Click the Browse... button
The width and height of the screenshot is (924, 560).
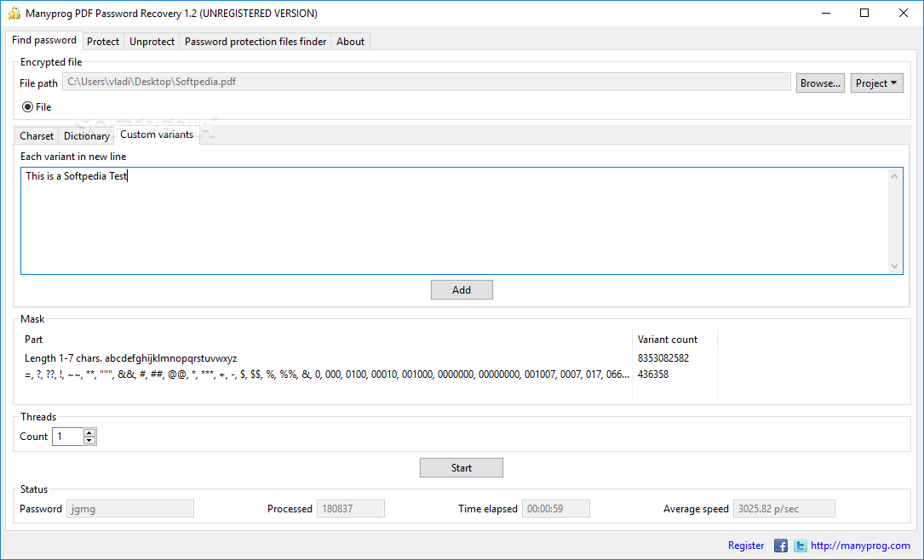pos(820,83)
